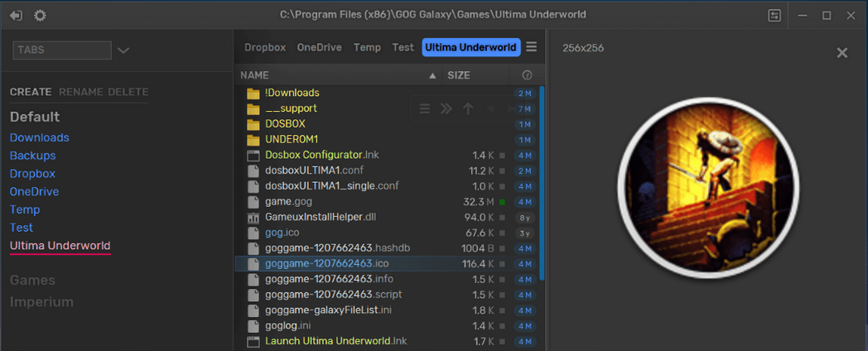Click the game.gog file icon
Screen dimensions: 868x351
click(253, 201)
